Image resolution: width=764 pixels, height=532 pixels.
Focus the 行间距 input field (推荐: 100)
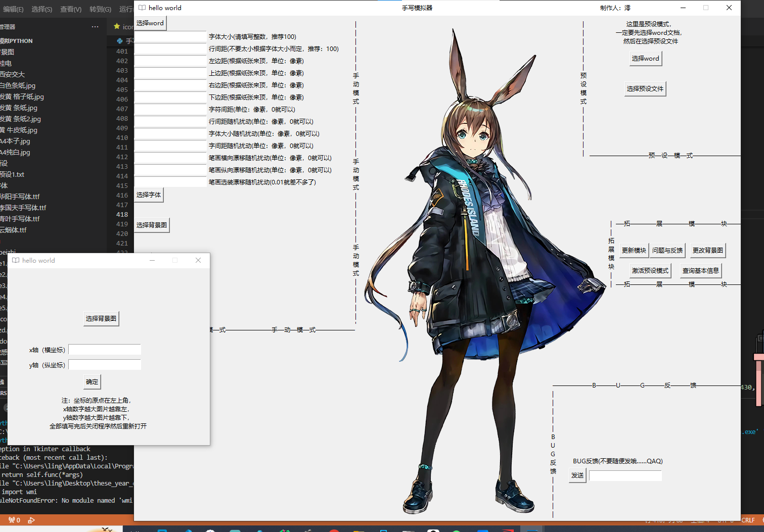click(170, 49)
